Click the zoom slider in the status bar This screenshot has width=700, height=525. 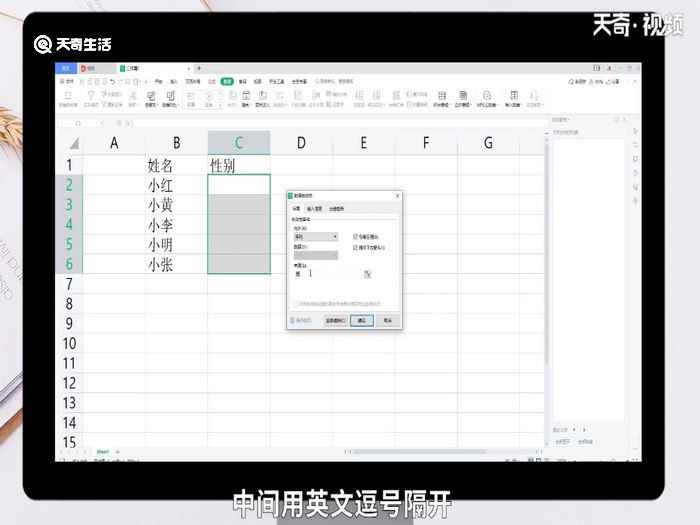pyautogui.click(x=588, y=460)
